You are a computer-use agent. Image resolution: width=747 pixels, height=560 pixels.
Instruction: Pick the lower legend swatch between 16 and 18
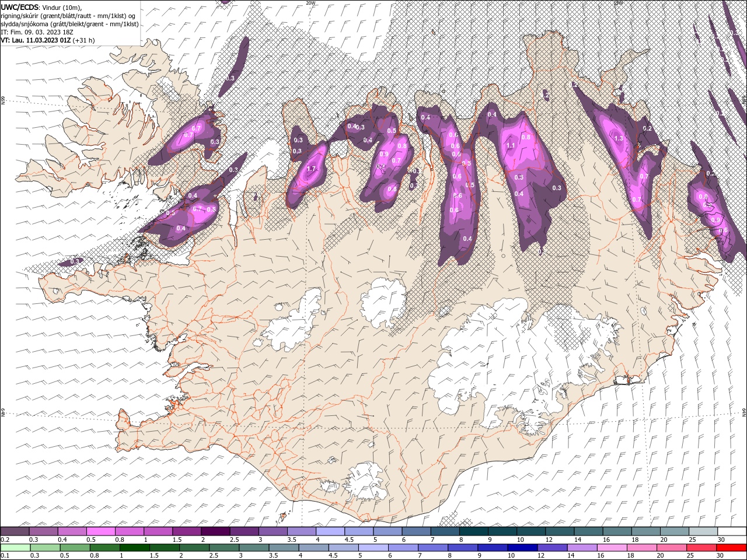pos(612,548)
